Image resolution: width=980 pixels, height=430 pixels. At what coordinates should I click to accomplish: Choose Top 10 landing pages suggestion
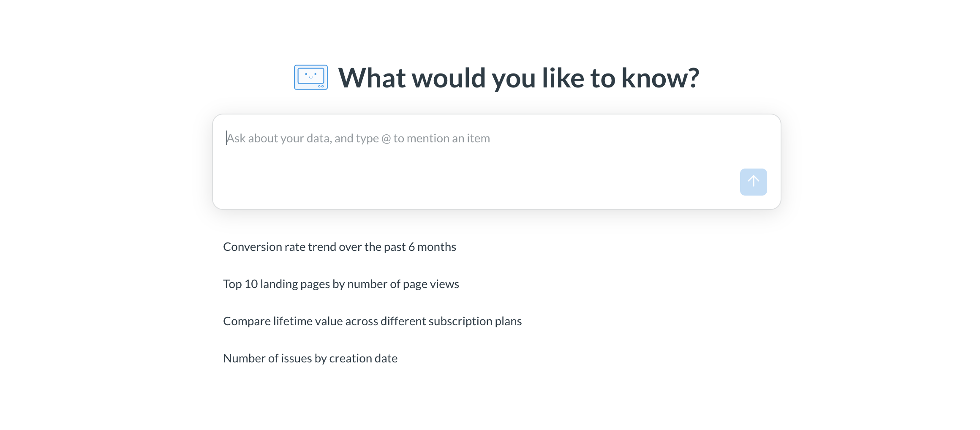click(341, 284)
